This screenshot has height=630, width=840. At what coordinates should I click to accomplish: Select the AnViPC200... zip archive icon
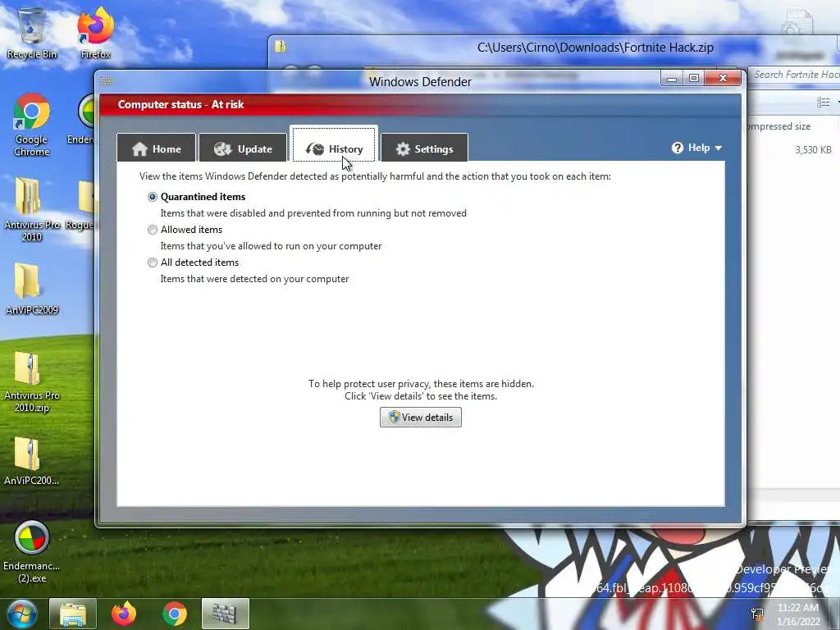coord(32,461)
